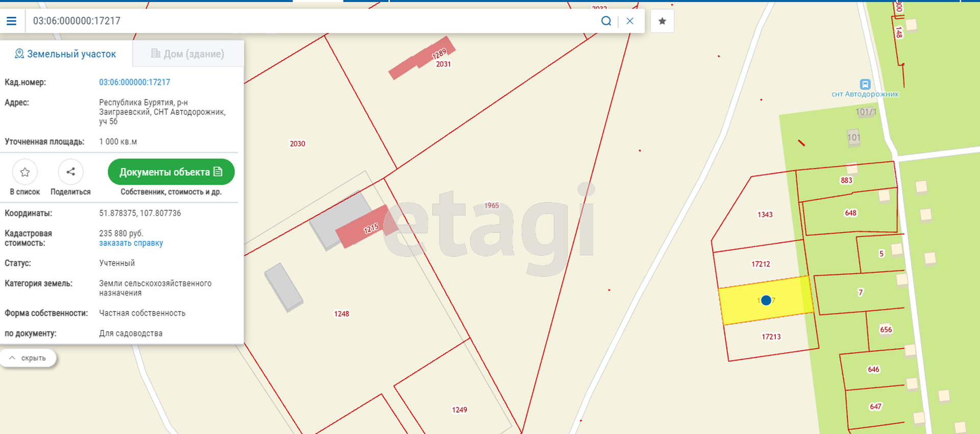Open the заказать справку link
This screenshot has width=980, height=434.
pos(131,243)
